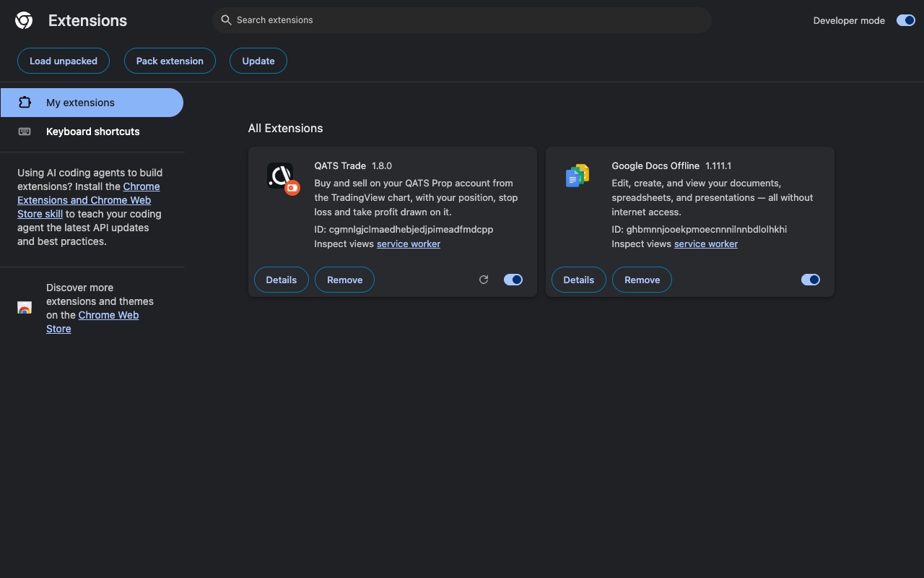Click the QATS Trade extension icon

pos(282,178)
